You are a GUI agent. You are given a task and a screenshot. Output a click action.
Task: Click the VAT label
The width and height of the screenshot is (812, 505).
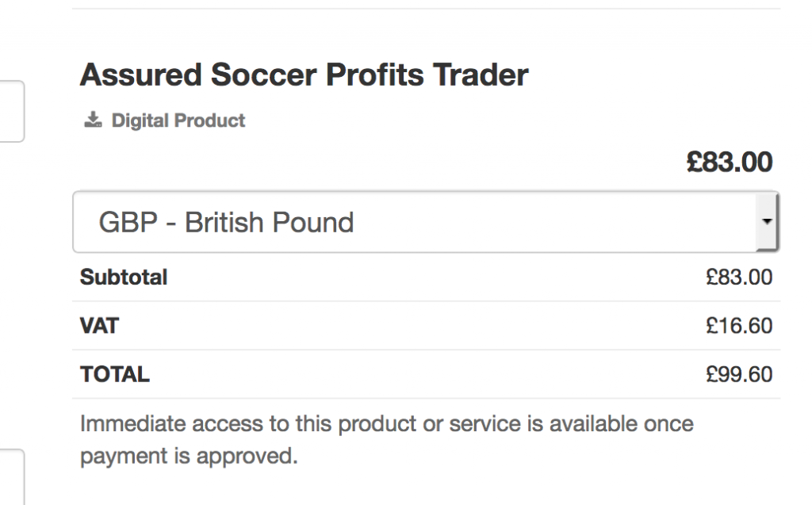click(99, 326)
